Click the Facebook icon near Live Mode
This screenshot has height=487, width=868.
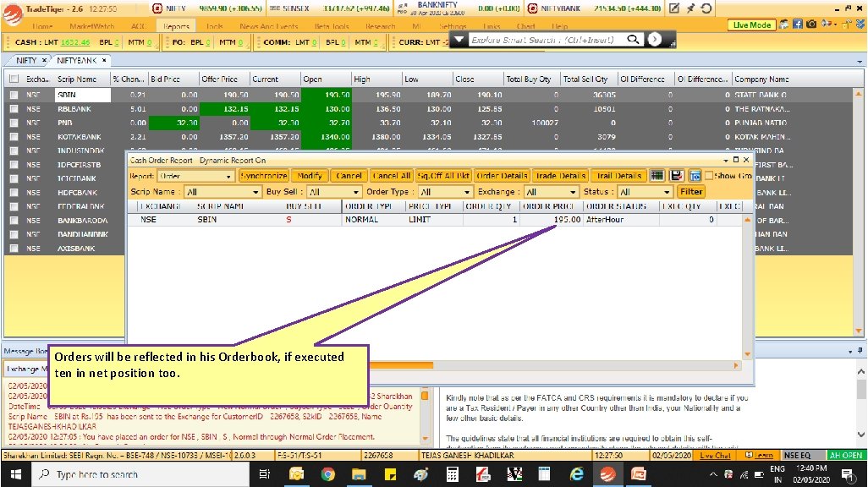(798, 25)
